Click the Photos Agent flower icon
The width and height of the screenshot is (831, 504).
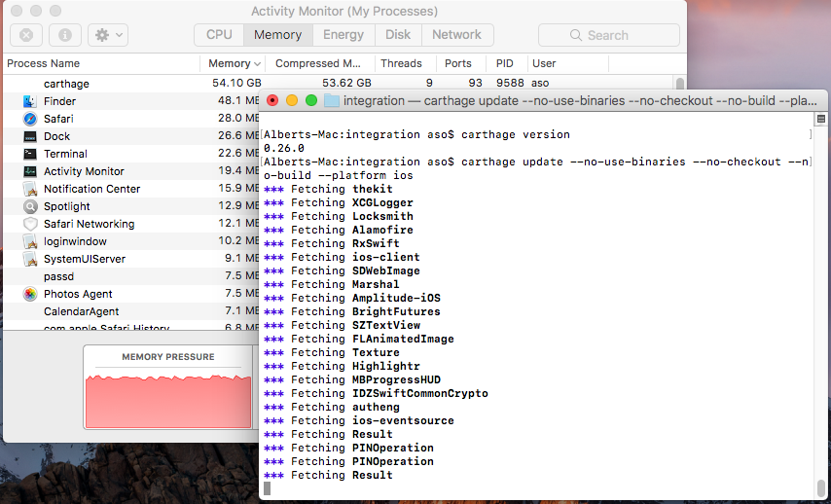click(30, 294)
